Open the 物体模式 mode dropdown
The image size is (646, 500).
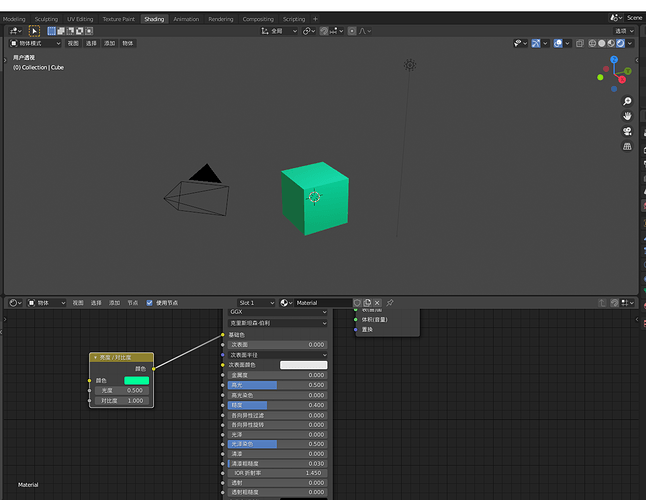36,43
